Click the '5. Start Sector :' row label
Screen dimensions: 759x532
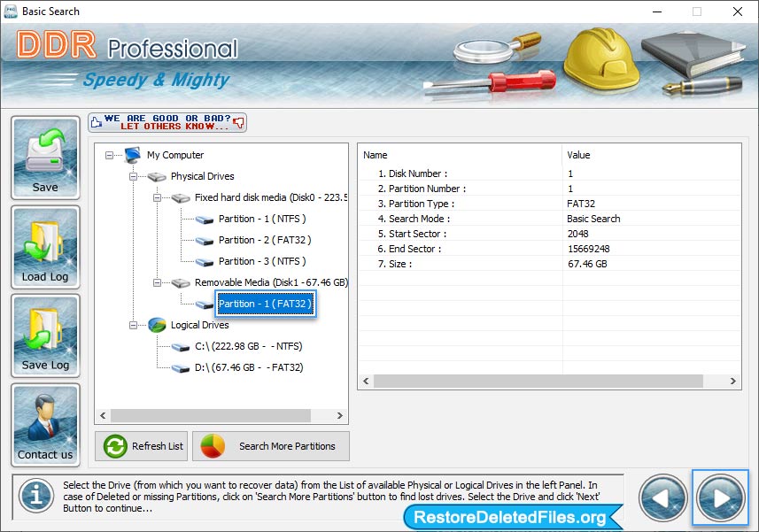(x=412, y=234)
